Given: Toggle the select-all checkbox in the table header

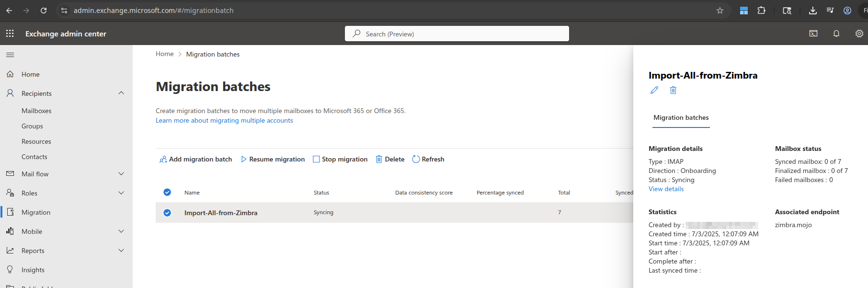Looking at the screenshot, I should coord(167,192).
